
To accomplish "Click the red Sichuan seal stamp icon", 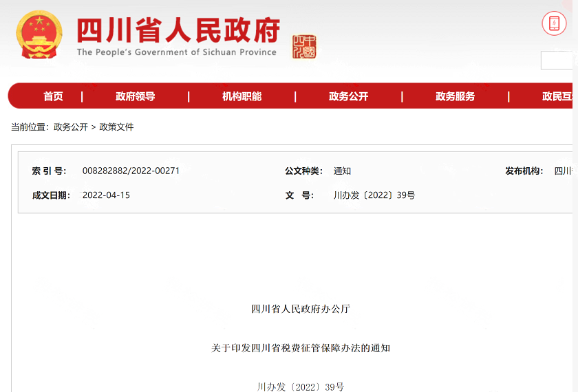I will [304, 47].
